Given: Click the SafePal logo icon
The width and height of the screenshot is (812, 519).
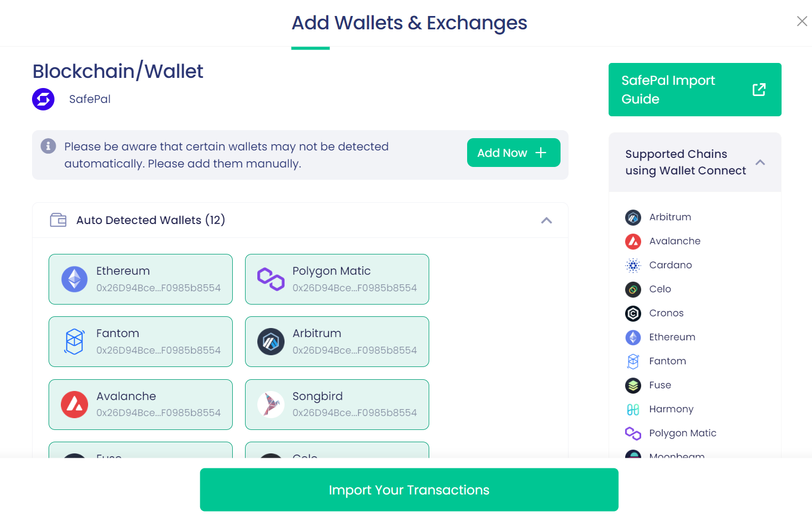Looking at the screenshot, I should point(43,99).
